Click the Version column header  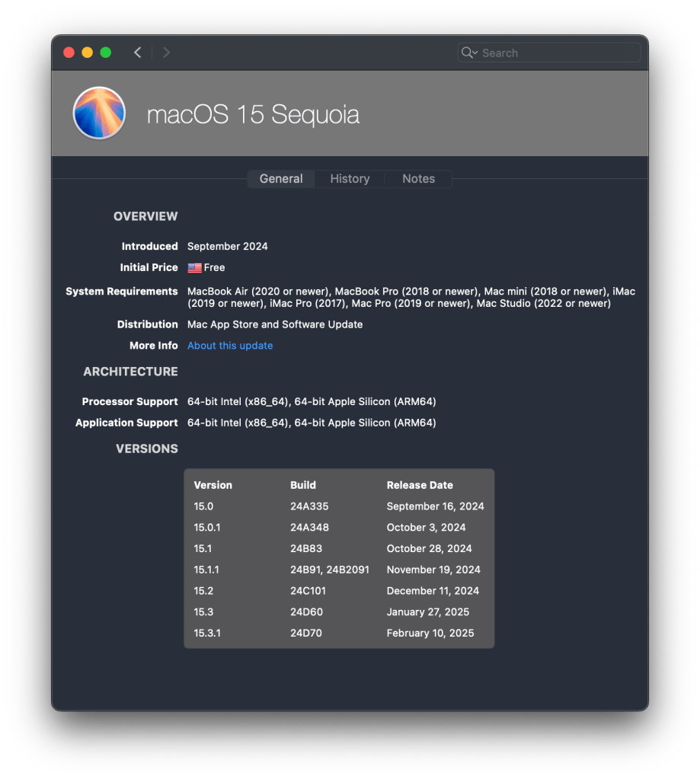click(x=213, y=485)
